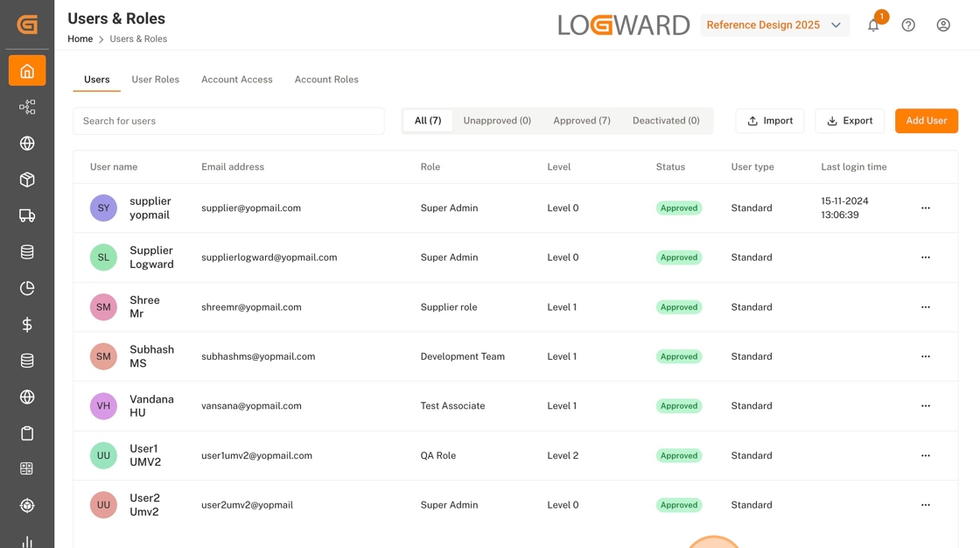The width and height of the screenshot is (980, 548).
Task: Click the 15-11-2024 13:06:39 login time
Action: click(x=844, y=207)
